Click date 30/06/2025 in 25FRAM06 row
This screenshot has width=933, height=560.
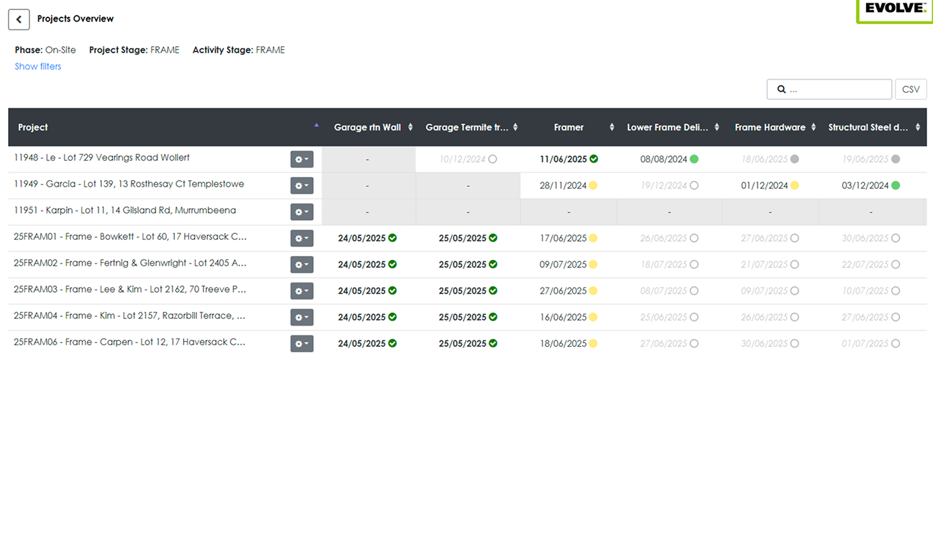[765, 344]
